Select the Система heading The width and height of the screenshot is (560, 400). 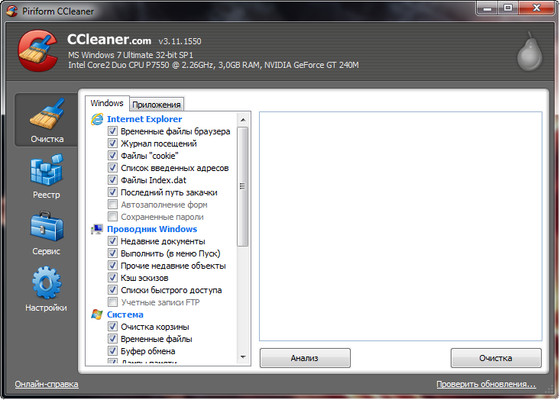(x=125, y=315)
